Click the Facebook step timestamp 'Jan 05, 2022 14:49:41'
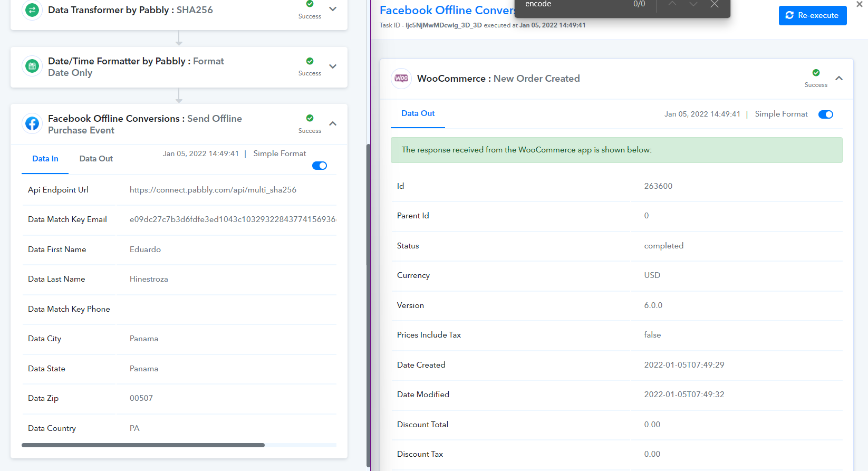 [201, 153]
